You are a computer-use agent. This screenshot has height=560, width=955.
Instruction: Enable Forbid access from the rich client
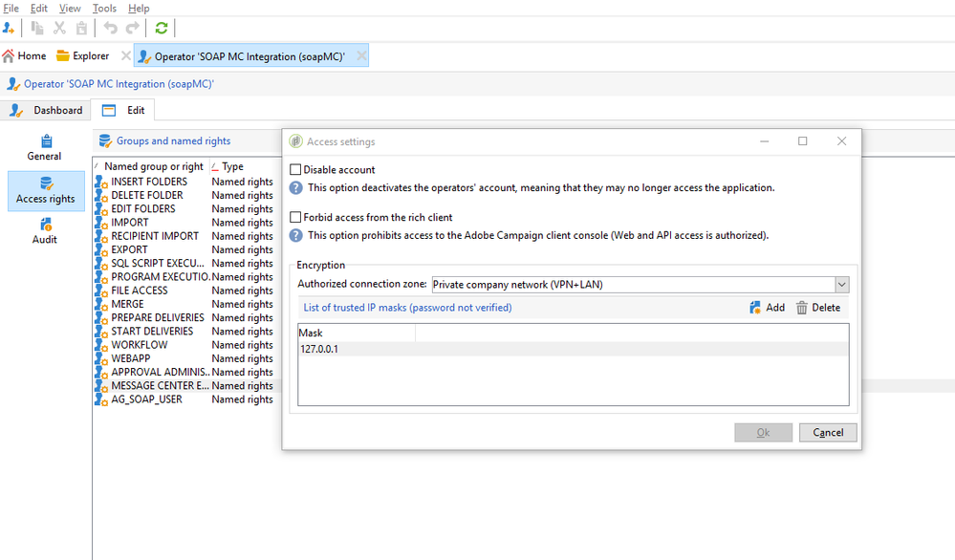(x=296, y=218)
